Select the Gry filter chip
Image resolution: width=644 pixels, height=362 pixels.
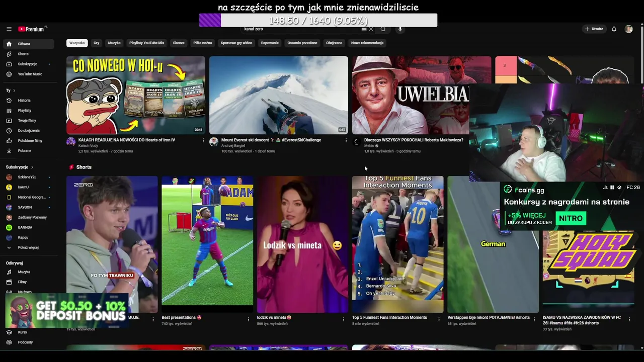pyautogui.click(x=96, y=43)
